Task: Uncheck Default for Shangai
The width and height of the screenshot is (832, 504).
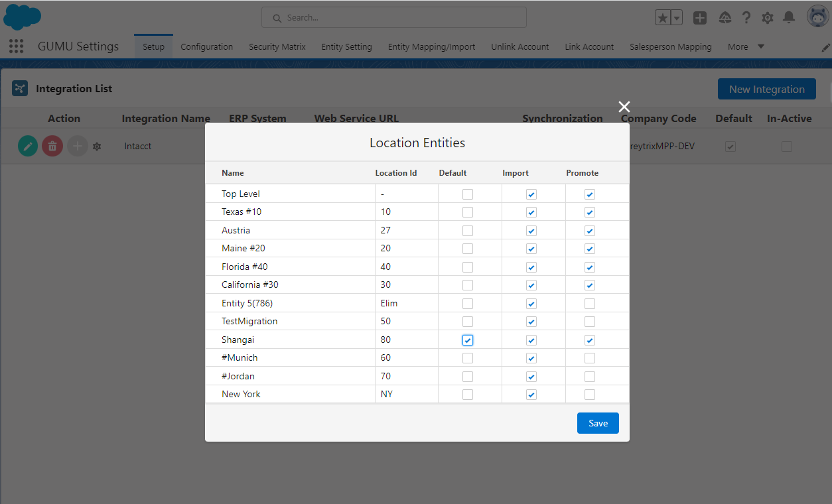Action: point(468,340)
